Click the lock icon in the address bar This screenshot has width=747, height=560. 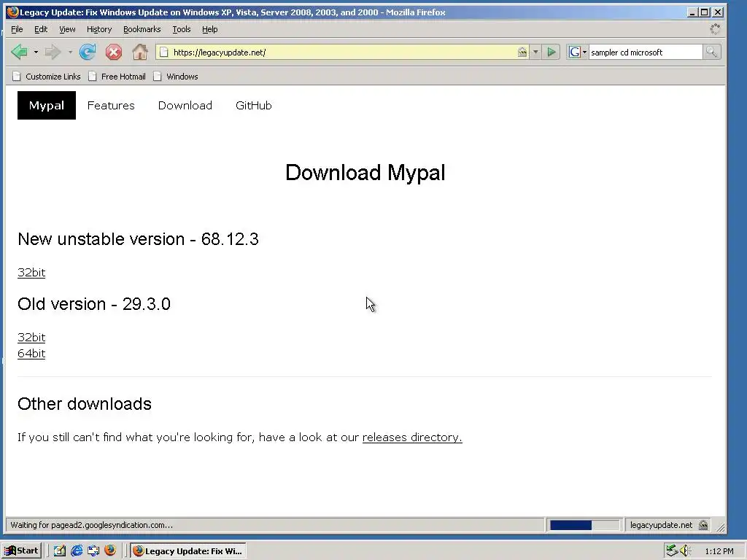(522, 52)
